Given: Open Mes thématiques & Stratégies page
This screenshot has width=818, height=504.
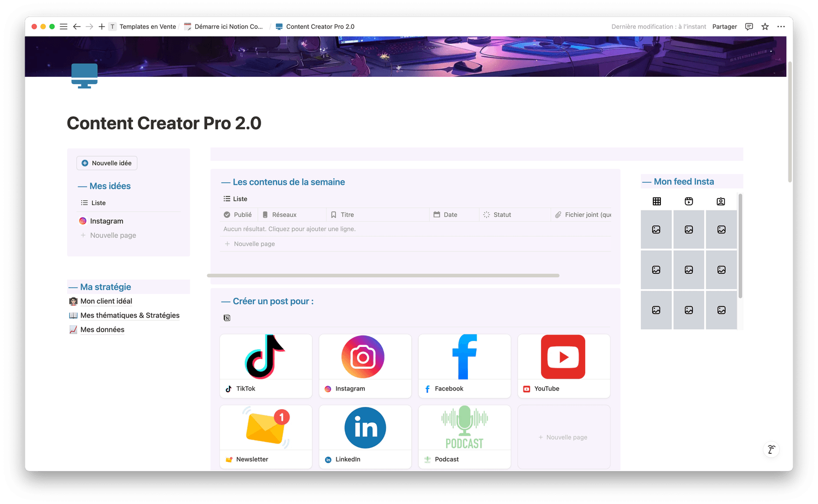Looking at the screenshot, I should click(x=124, y=315).
